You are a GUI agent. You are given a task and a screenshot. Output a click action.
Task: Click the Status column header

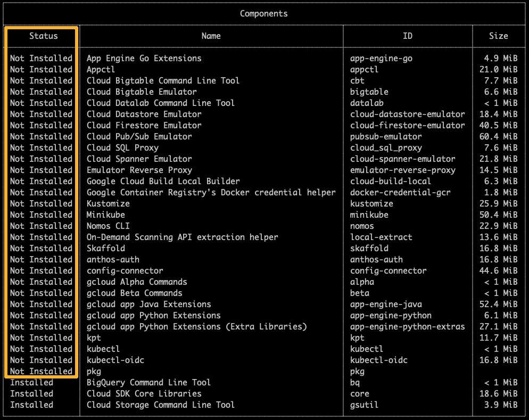click(x=43, y=36)
